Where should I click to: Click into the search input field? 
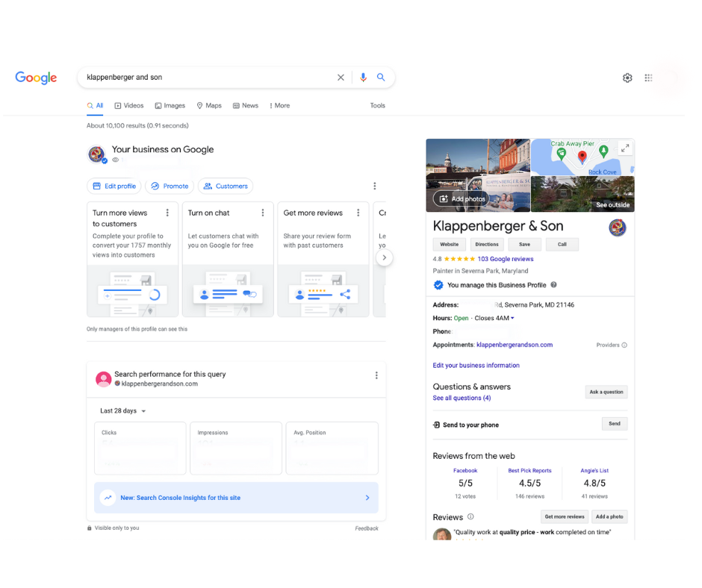coord(208,78)
